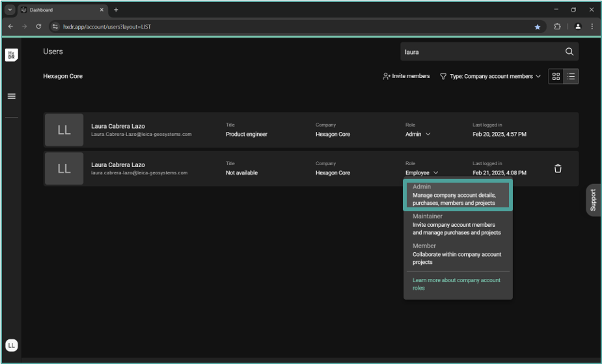Click the HxDR logo icon

click(11, 55)
